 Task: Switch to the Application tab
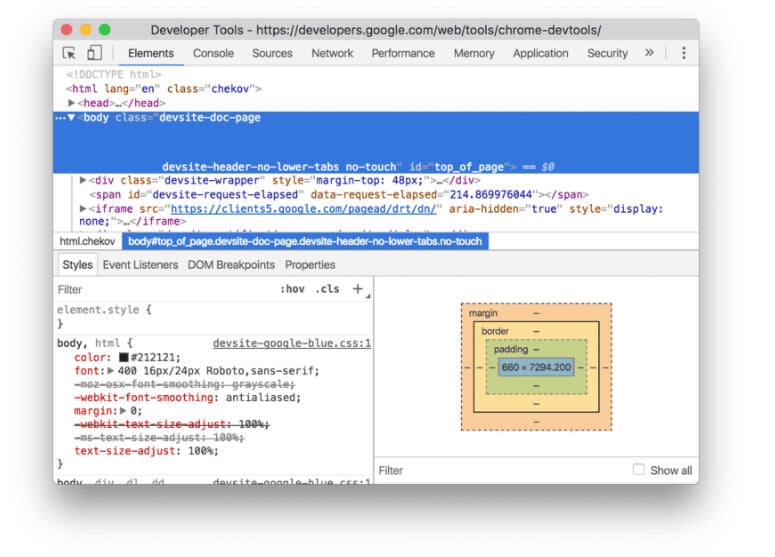point(540,53)
